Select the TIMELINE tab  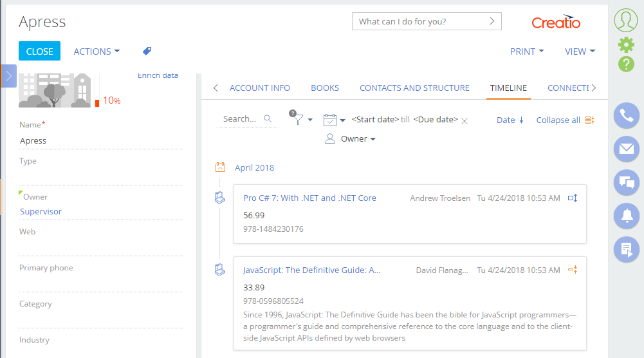[508, 88]
